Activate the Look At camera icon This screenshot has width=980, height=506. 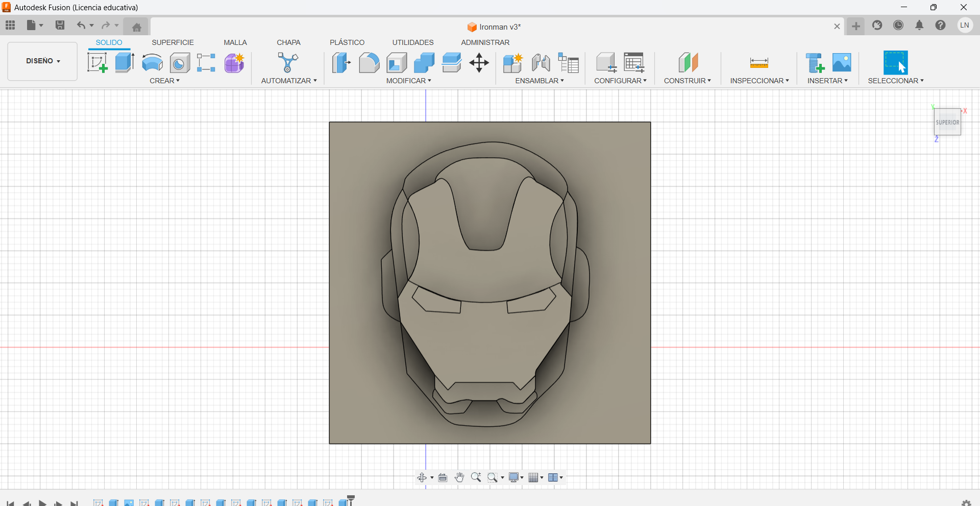click(x=443, y=477)
